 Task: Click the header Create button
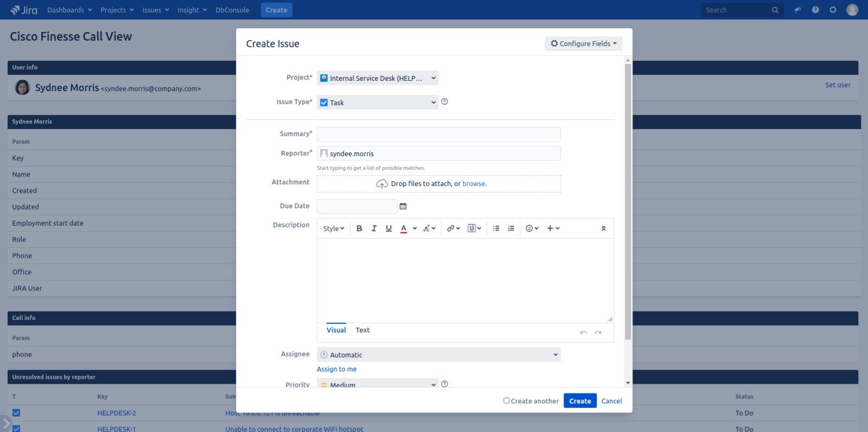(276, 10)
